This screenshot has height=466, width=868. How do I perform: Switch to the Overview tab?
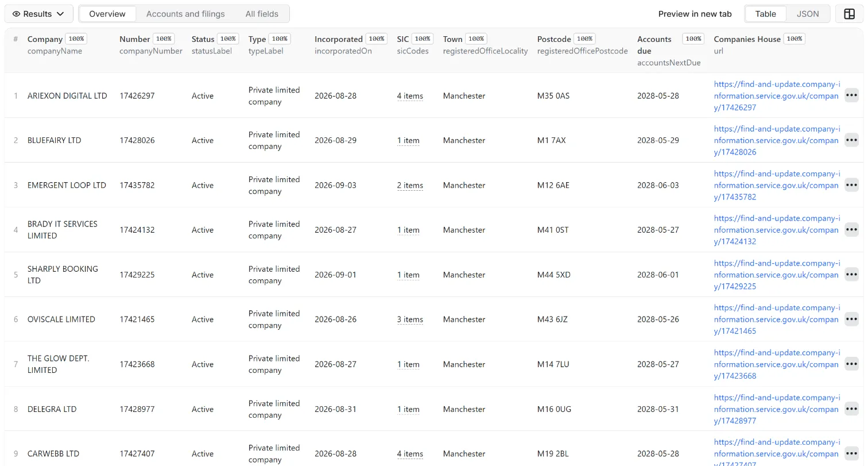pyautogui.click(x=107, y=14)
